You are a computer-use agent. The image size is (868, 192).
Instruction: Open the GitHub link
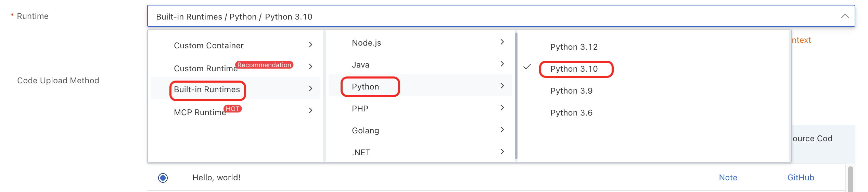[x=801, y=178]
